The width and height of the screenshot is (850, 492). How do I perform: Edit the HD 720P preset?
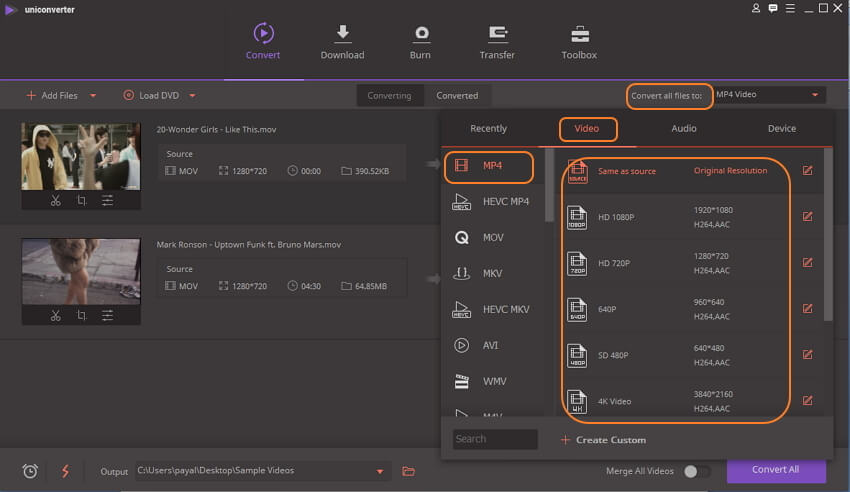point(808,263)
